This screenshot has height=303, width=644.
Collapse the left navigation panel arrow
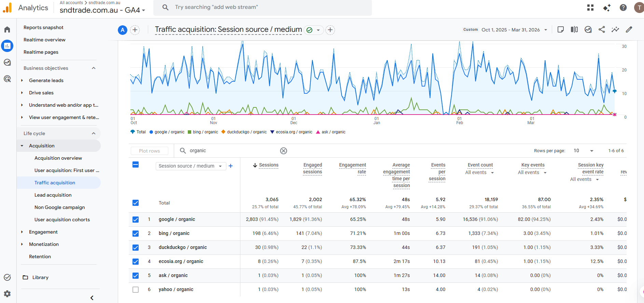click(92, 298)
